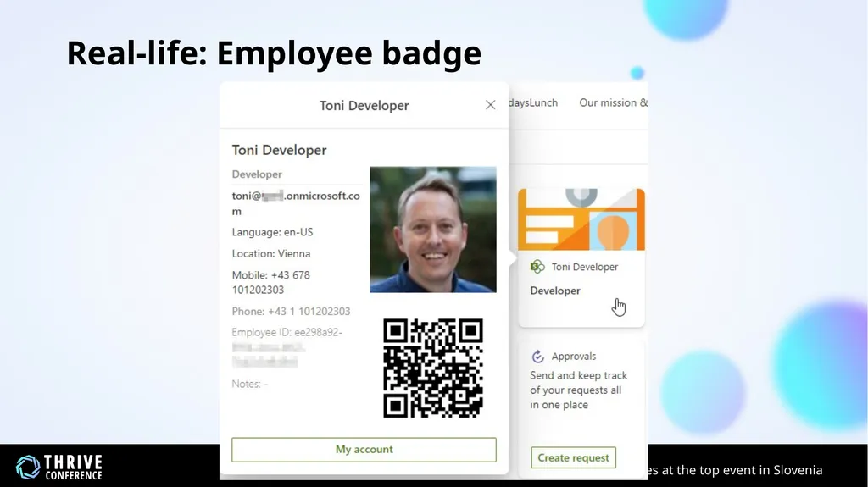Screen dimensions: 868x487
Task: Click the employee badge card illustration
Action: pos(581,219)
